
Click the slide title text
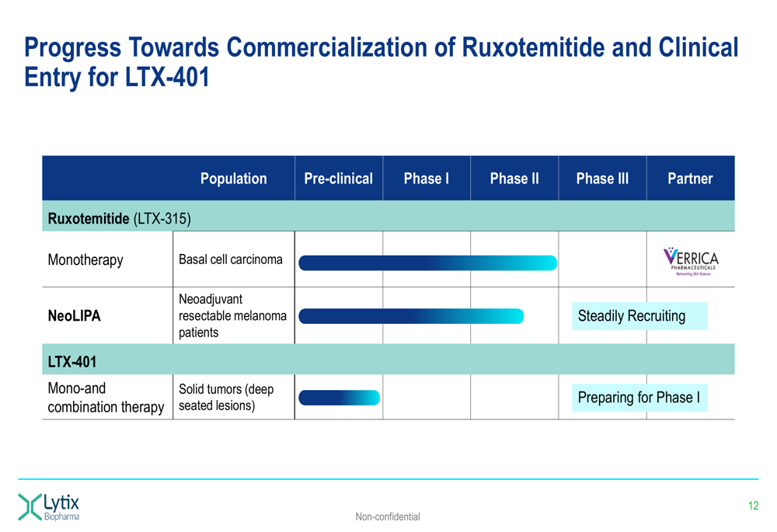(382, 62)
